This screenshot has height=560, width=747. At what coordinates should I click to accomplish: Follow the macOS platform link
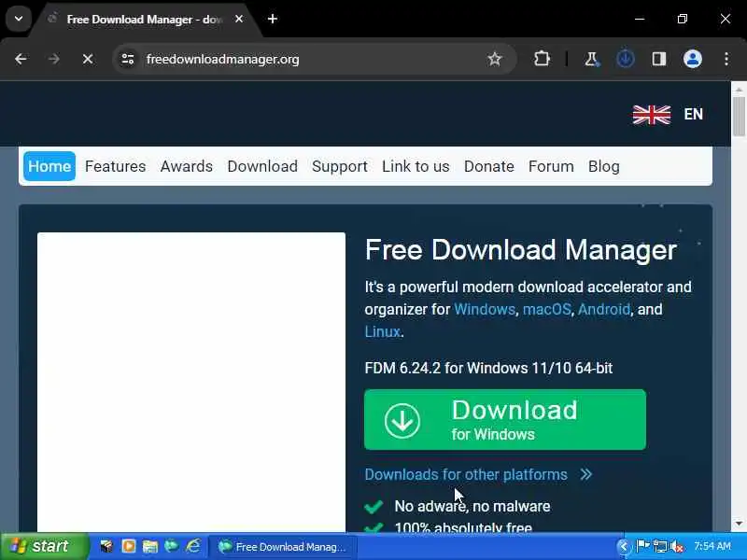click(547, 309)
